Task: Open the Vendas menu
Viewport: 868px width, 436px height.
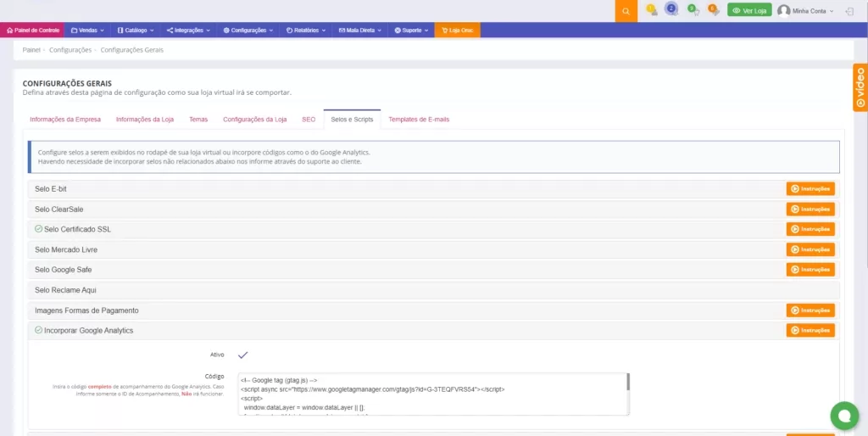Action: (87, 31)
